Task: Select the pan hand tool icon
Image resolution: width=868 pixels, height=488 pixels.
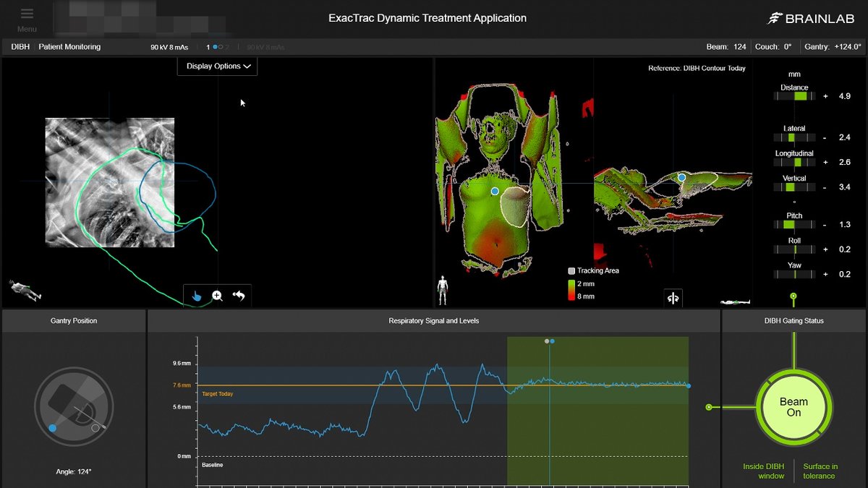Action: pyautogui.click(x=197, y=295)
